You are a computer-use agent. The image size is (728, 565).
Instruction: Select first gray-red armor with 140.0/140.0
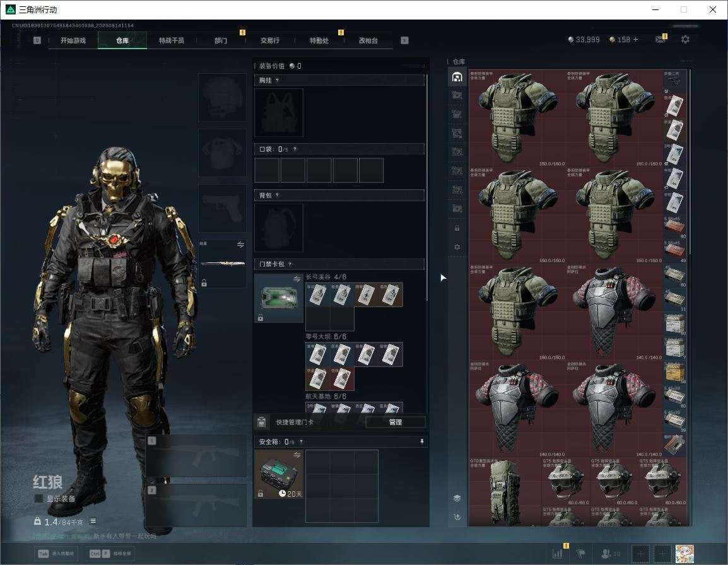tap(614, 312)
